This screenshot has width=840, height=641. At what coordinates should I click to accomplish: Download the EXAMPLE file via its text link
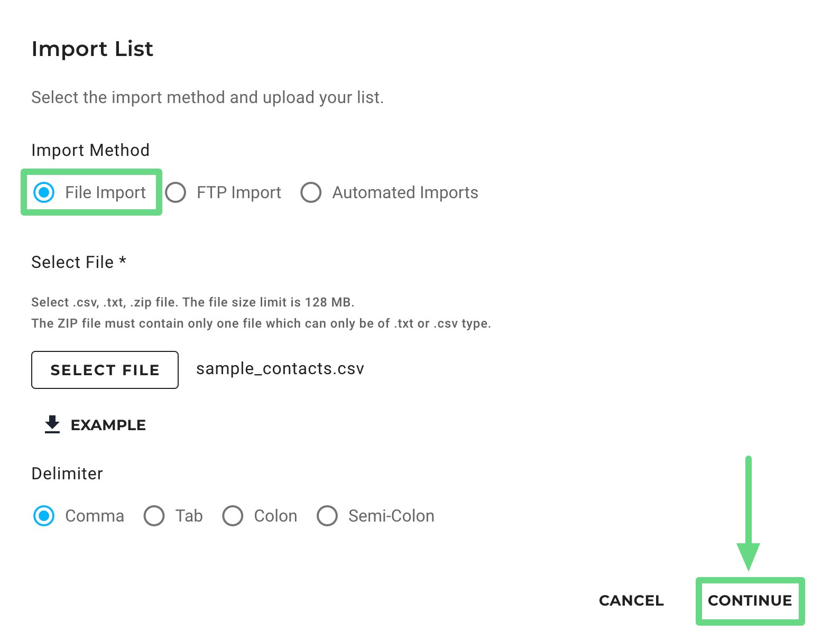point(108,425)
